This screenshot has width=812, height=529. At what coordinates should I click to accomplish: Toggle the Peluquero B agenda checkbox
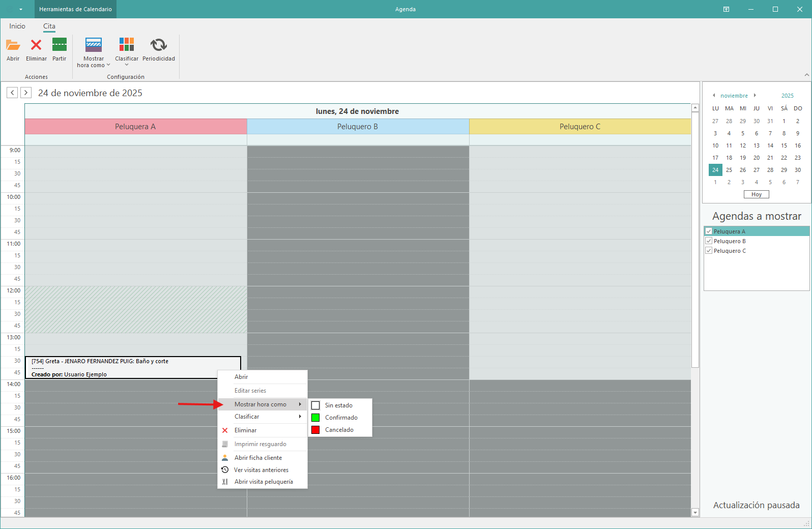coord(709,241)
